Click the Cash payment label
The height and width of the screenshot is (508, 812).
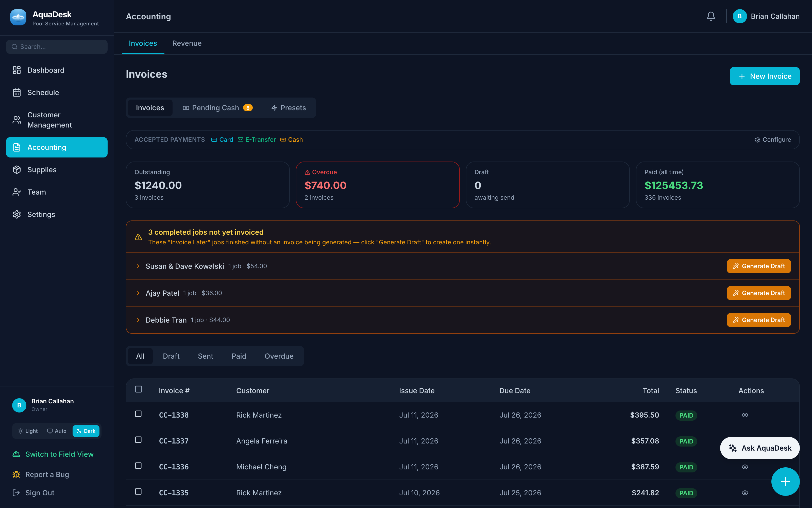tap(295, 139)
